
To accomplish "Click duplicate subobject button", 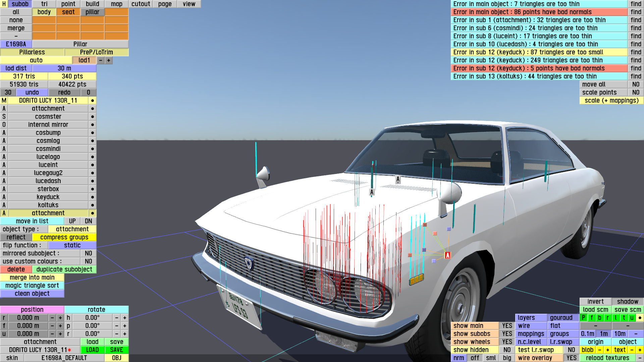I will click(x=64, y=269).
